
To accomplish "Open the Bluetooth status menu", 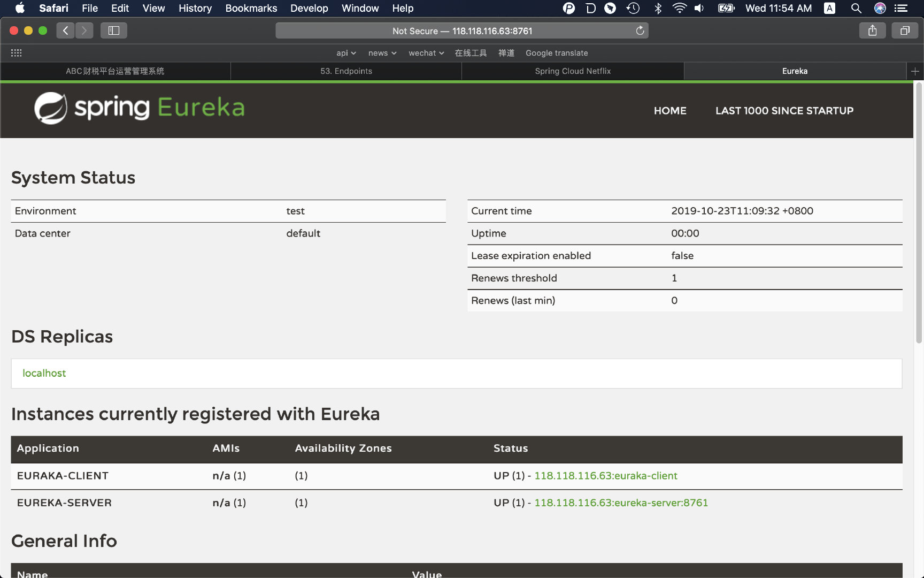I will (x=658, y=8).
